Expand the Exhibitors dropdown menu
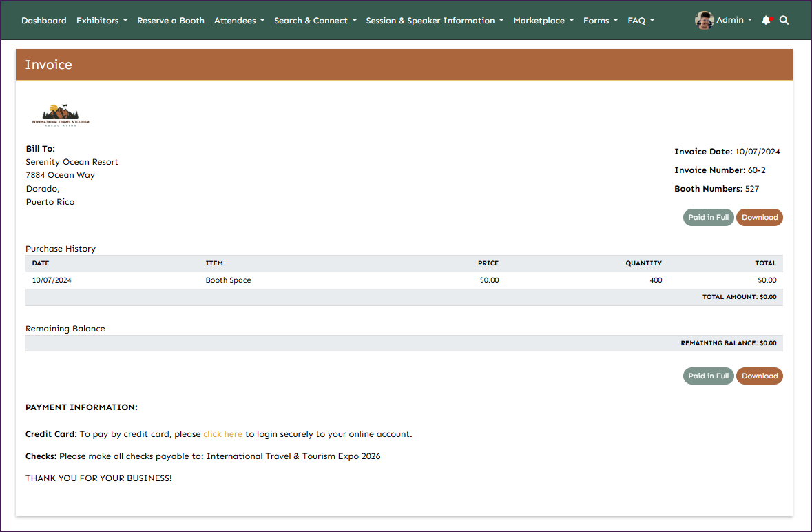The width and height of the screenshot is (812, 532). pos(101,20)
